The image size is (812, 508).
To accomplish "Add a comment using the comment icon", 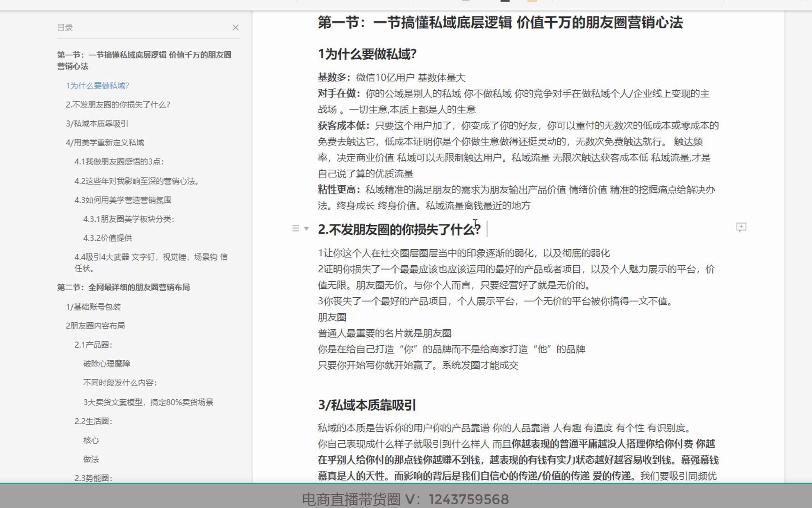I will tap(741, 228).
